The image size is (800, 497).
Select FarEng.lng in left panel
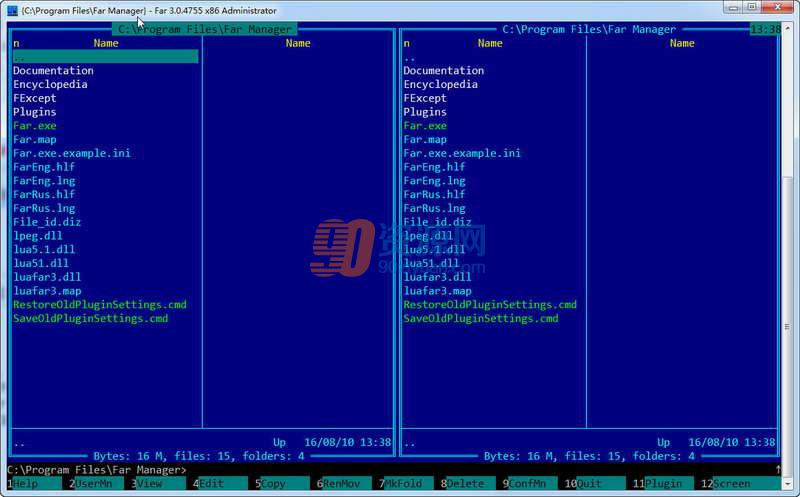(x=44, y=181)
